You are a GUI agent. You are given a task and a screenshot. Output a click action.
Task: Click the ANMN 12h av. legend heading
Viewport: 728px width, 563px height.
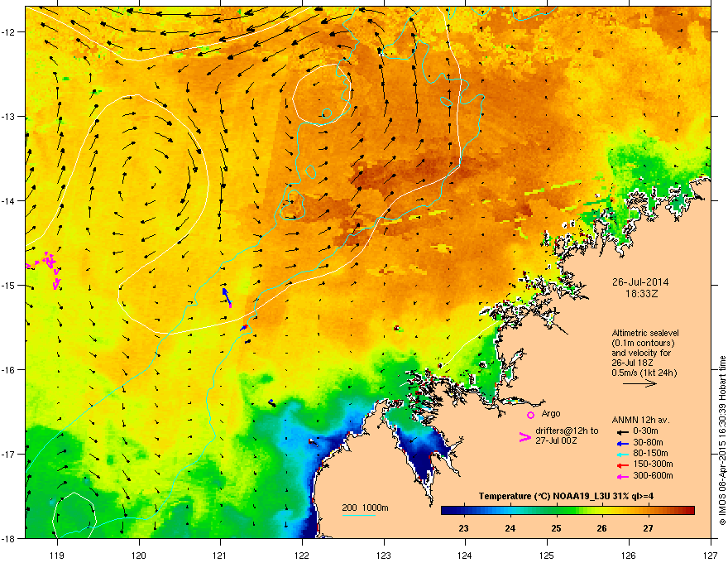tap(640, 420)
